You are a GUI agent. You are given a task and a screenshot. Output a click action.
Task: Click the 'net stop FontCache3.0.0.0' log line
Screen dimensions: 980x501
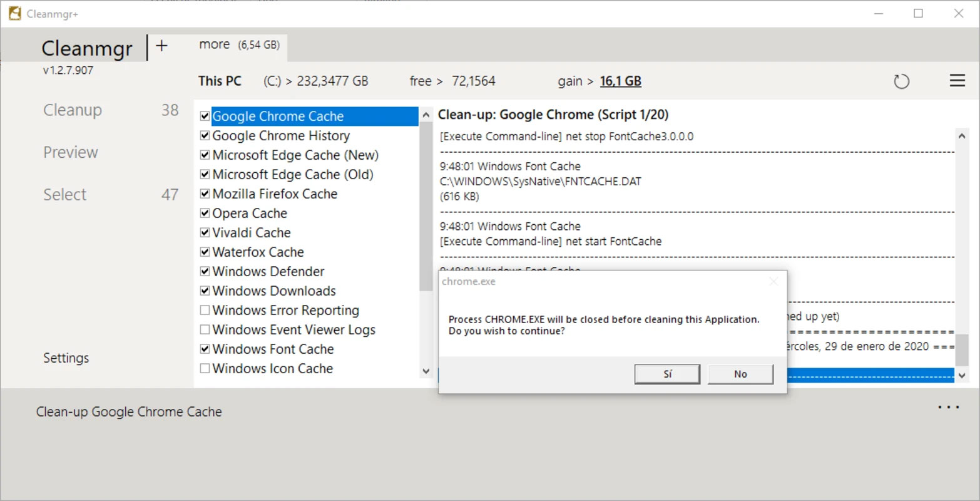566,137
